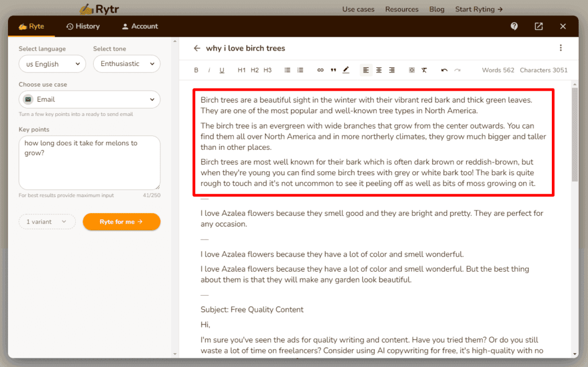The image size is (588, 367).
Task: Set heading level H3
Action: [268, 70]
